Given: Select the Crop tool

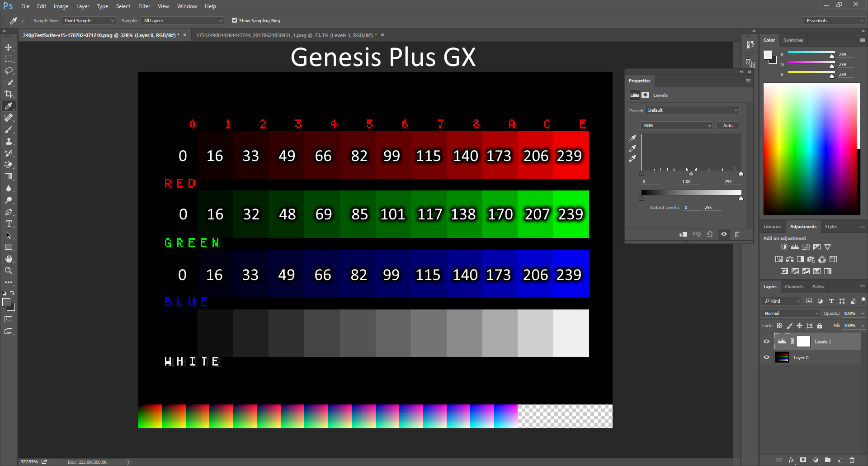Looking at the screenshot, I should coord(9,94).
